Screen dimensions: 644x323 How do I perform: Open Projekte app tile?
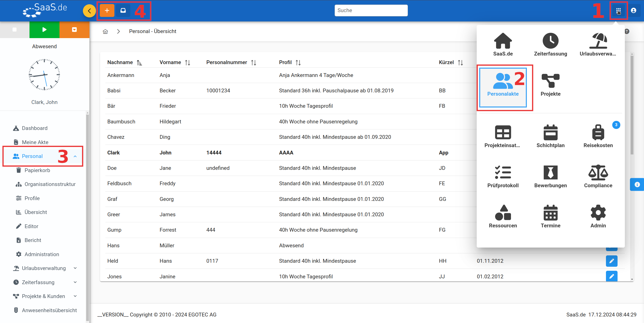(551, 85)
